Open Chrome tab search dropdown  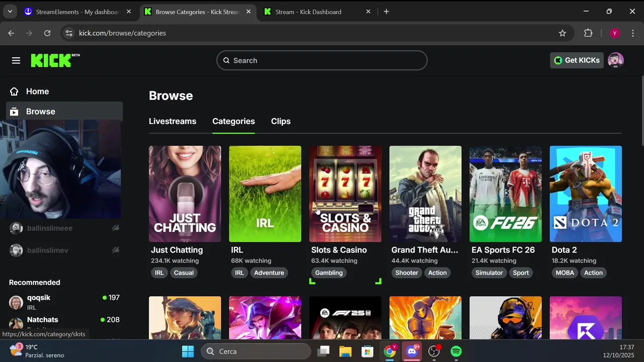pyautogui.click(x=10, y=12)
